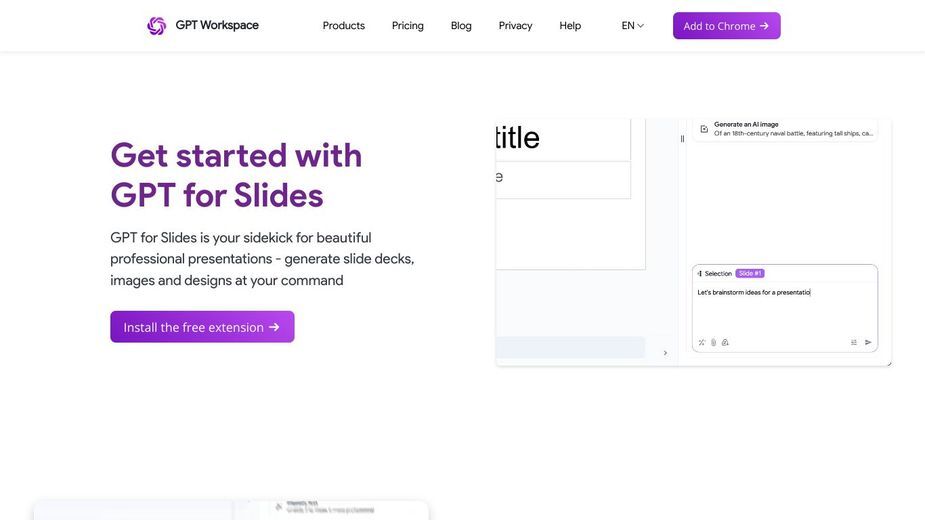
Task: Click the Selection cursor icon
Action: tap(700, 273)
